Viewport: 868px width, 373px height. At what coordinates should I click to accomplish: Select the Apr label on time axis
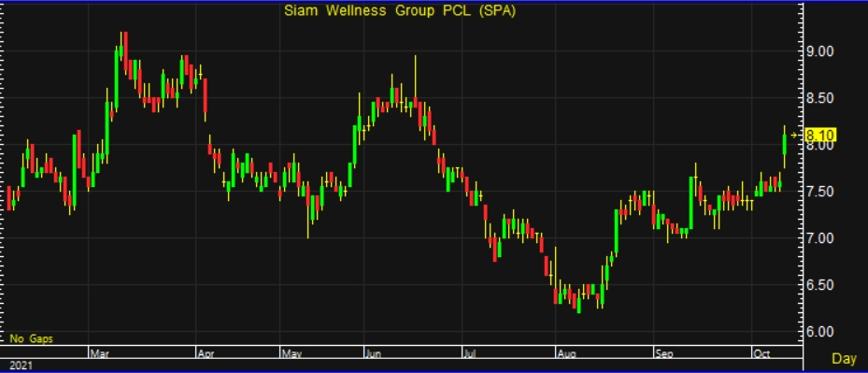205,352
